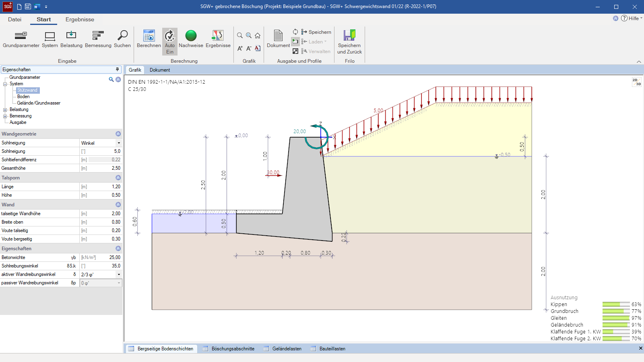The height and width of the screenshot is (362, 644).
Task: Open Belastung ribbon button
Action: point(71,39)
